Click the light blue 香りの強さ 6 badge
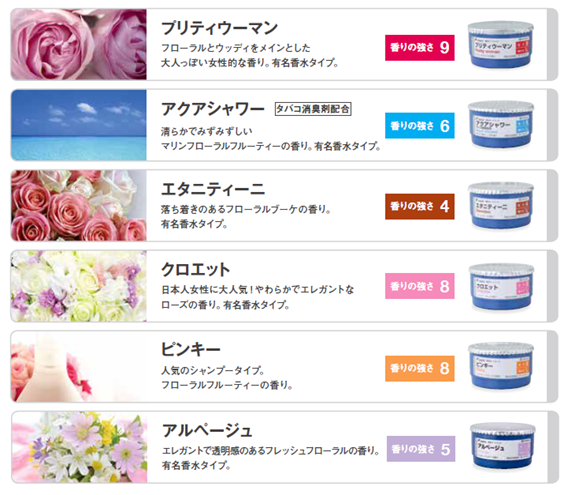 (x=419, y=126)
